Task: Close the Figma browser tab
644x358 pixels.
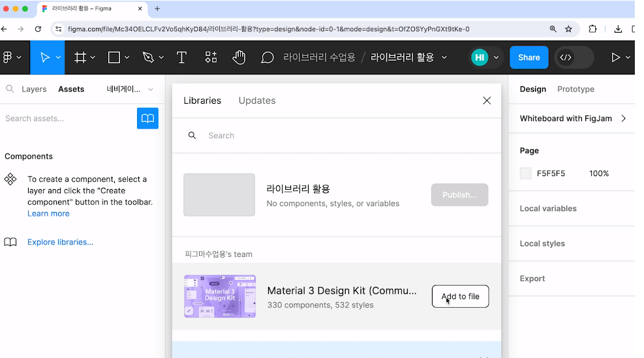Action: point(140,8)
